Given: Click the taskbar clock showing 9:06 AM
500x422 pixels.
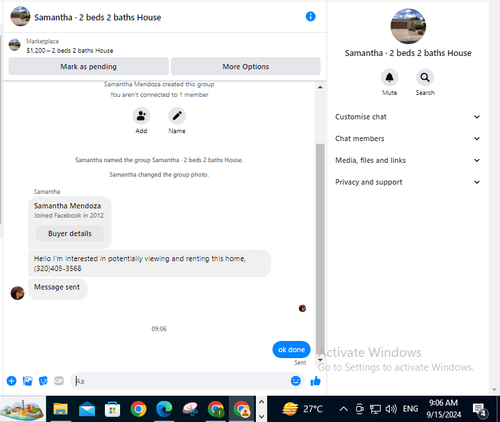Looking at the screenshot, I should (x=443, y=409).
